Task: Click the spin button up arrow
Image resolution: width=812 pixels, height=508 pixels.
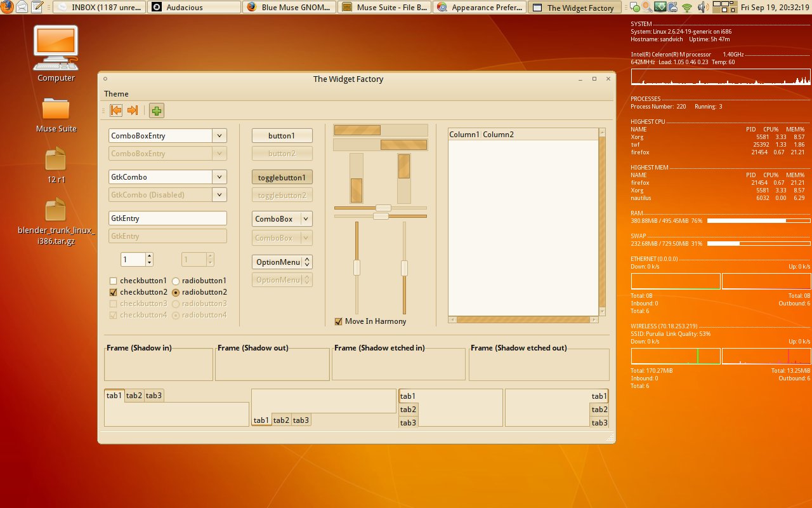Action: [149, 256]
